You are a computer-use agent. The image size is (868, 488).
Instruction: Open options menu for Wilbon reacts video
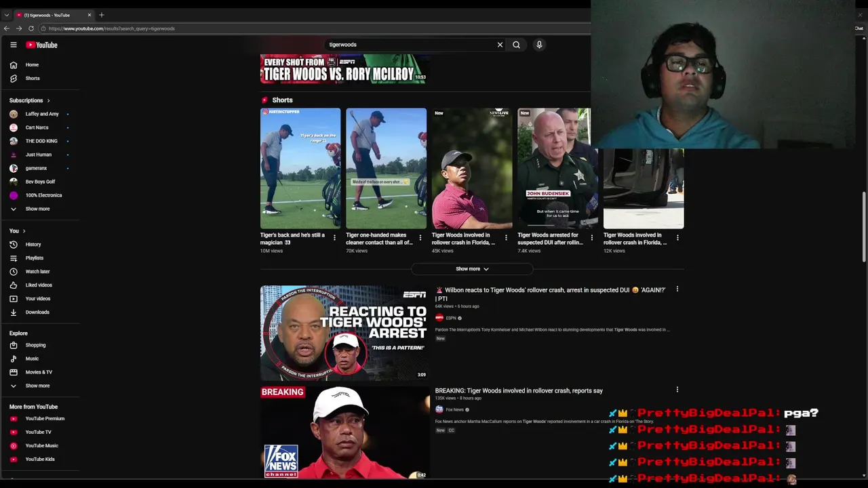677,289
